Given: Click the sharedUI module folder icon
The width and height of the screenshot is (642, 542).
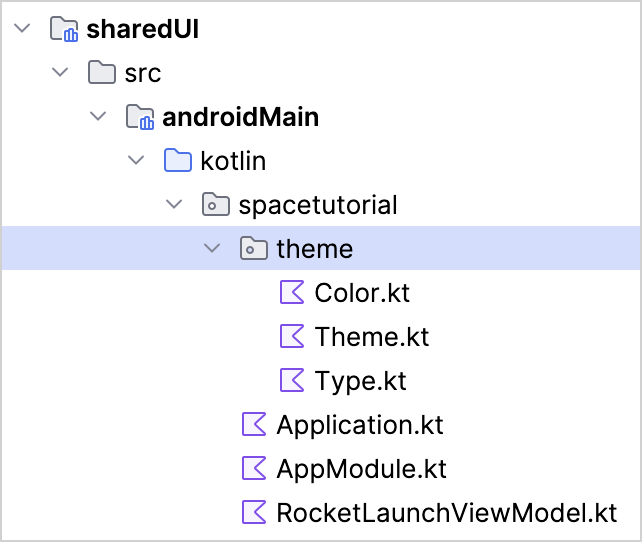Looking at the screenshot, I should coord(64,29).
